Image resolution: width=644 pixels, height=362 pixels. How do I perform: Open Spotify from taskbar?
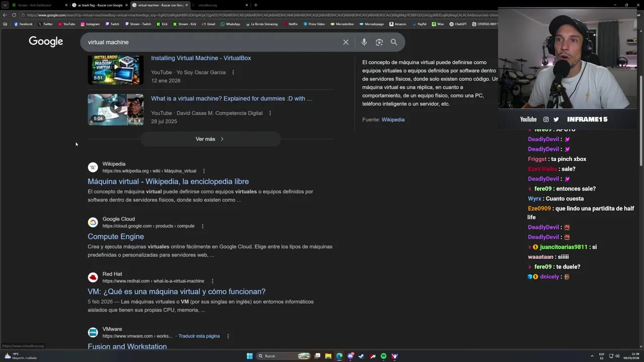click(383, 356)
